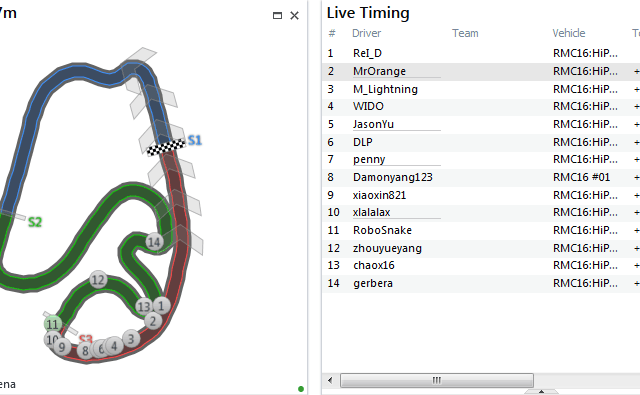Select driver JasonYu in timing list
640x395 pixels.
pyautogui.click(x=373, y=124)
